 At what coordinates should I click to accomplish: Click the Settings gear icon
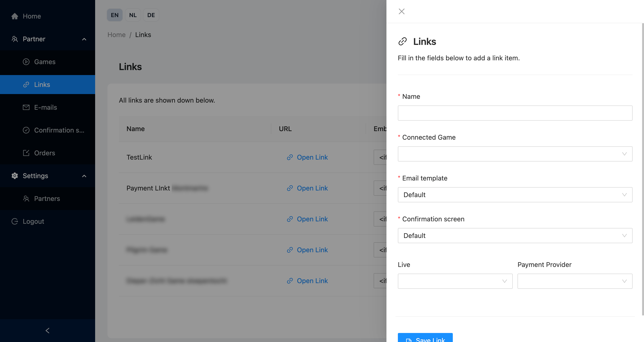tap(15, 176)
